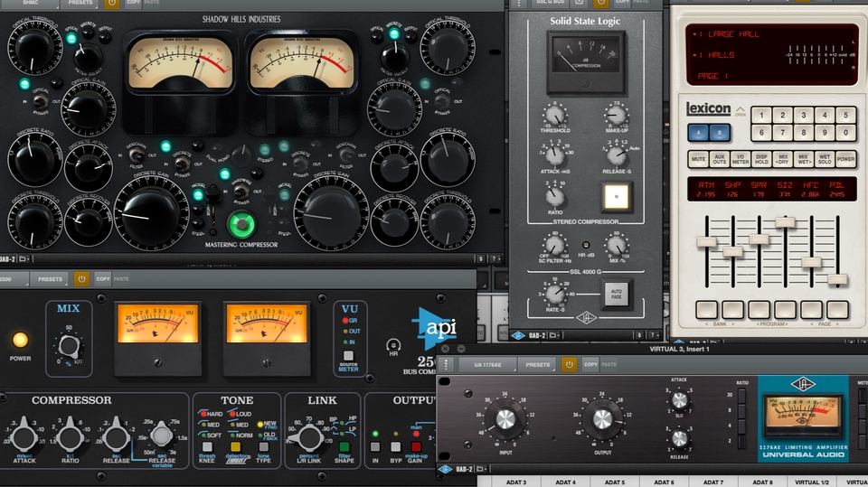Click the API MIX percent knob

point(69,346)
